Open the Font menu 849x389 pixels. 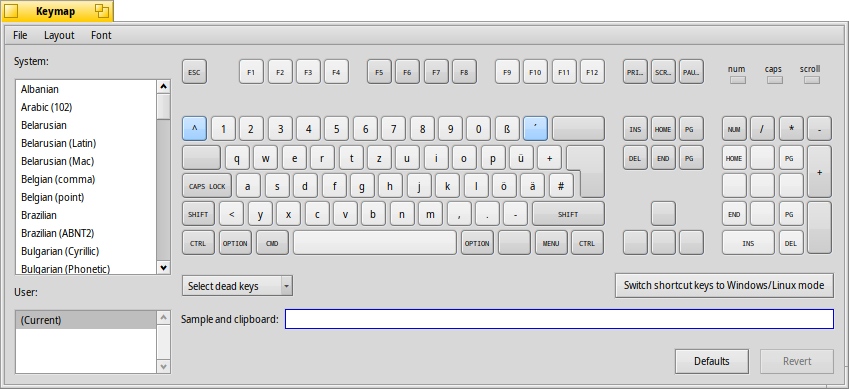coord(101,35)
